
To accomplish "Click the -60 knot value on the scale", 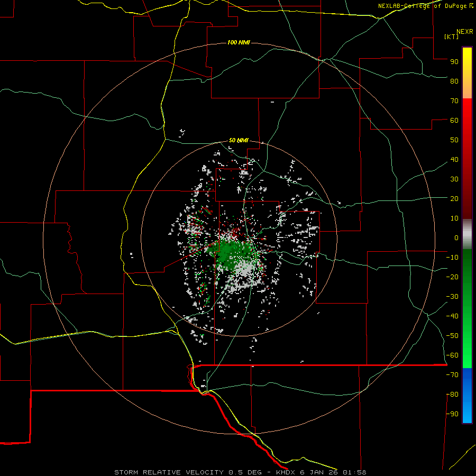I will (452, 355).
